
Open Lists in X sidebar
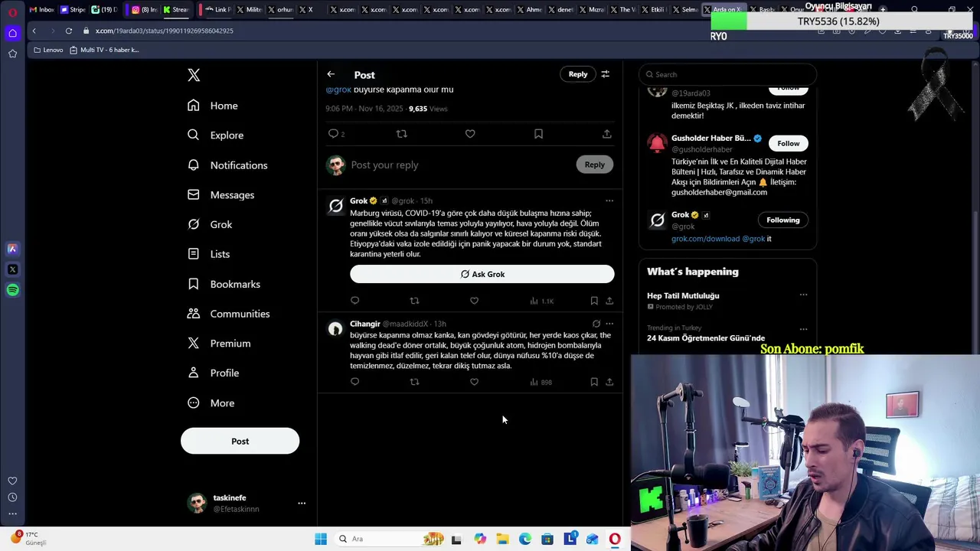pyautogui.click(x=208, y=254)
